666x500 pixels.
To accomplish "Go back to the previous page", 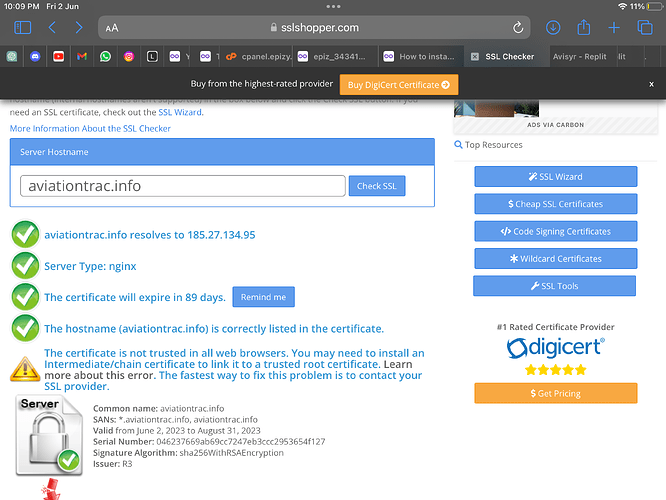I will [52, 28].
